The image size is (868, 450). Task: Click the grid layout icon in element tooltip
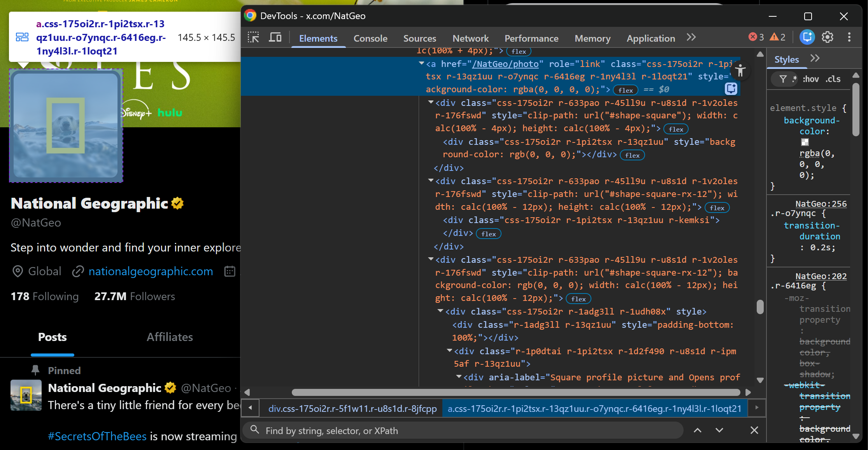pos(22,37)
